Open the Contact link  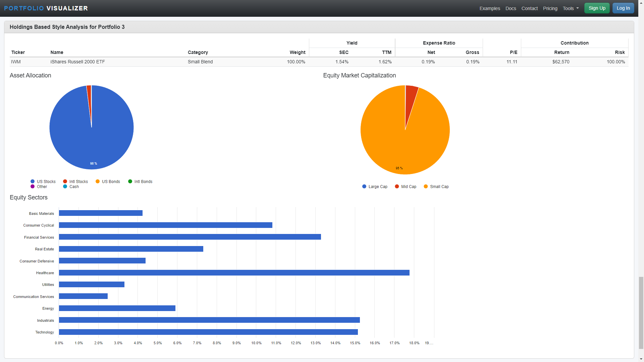point(529,8)
